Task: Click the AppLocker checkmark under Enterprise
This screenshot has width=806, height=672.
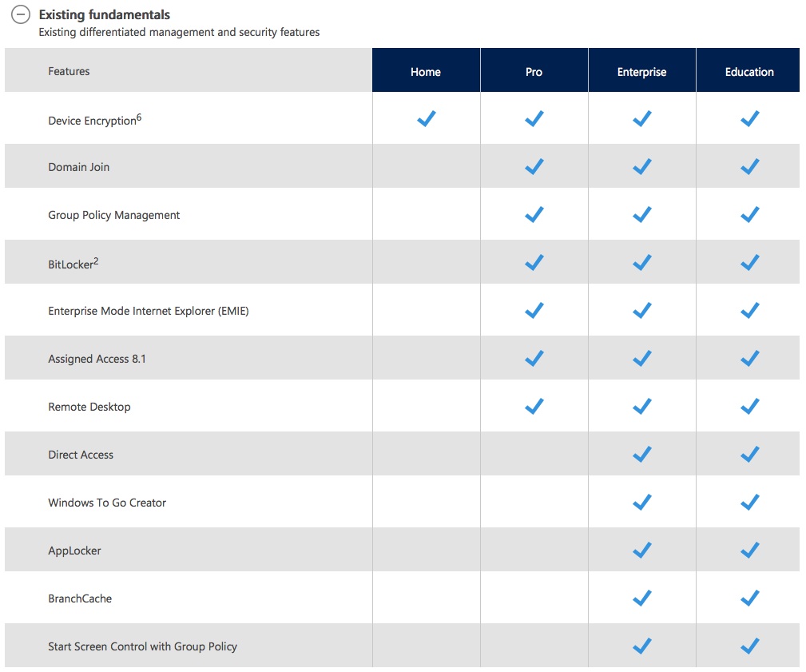Action: [x=641, y=550]
